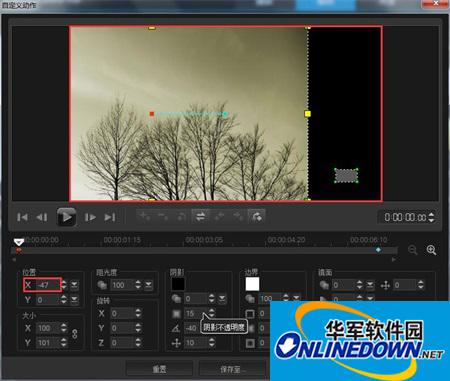Open the black shadow color swatch

(178, 284)
